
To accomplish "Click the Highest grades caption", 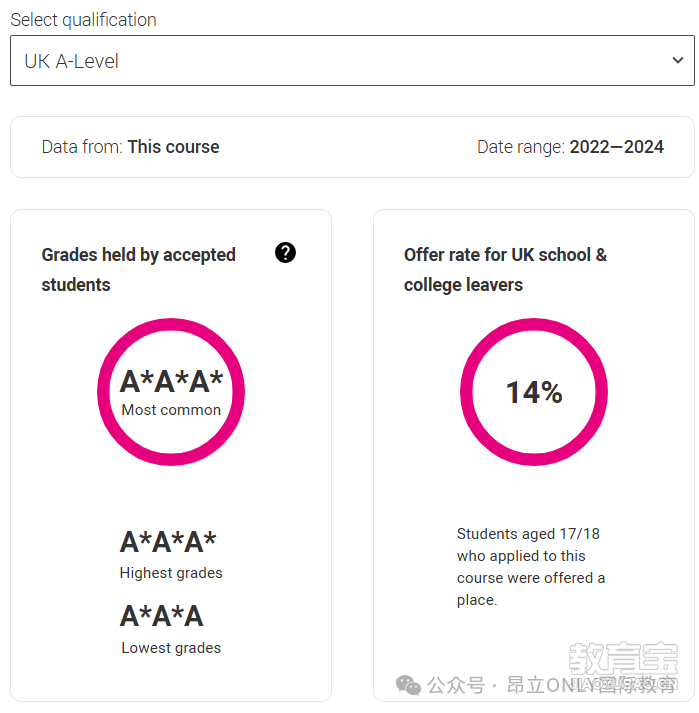I will (x=171, y=573).
